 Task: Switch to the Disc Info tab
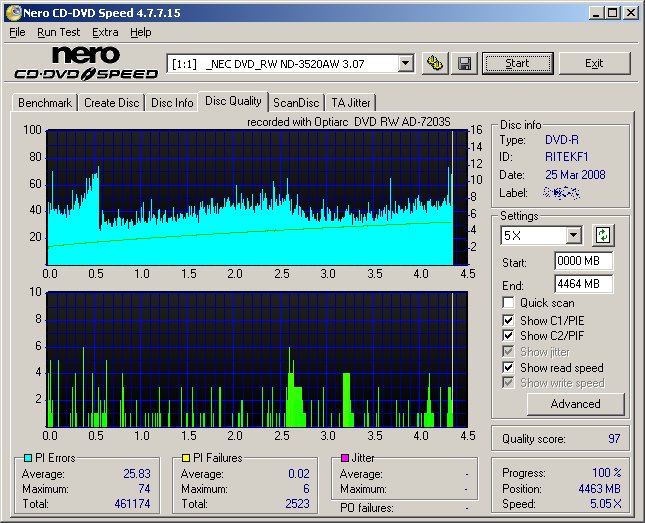point(172,102)
